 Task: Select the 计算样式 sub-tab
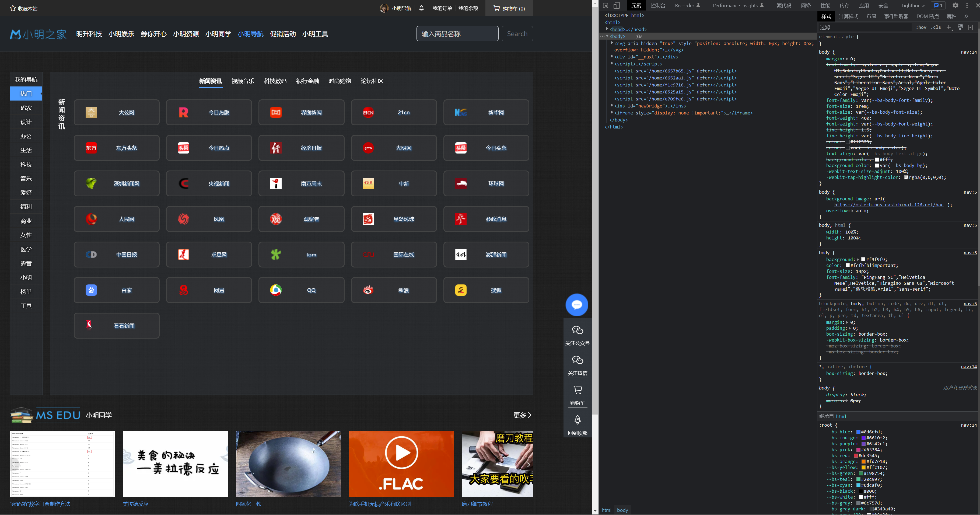(848, 16)
